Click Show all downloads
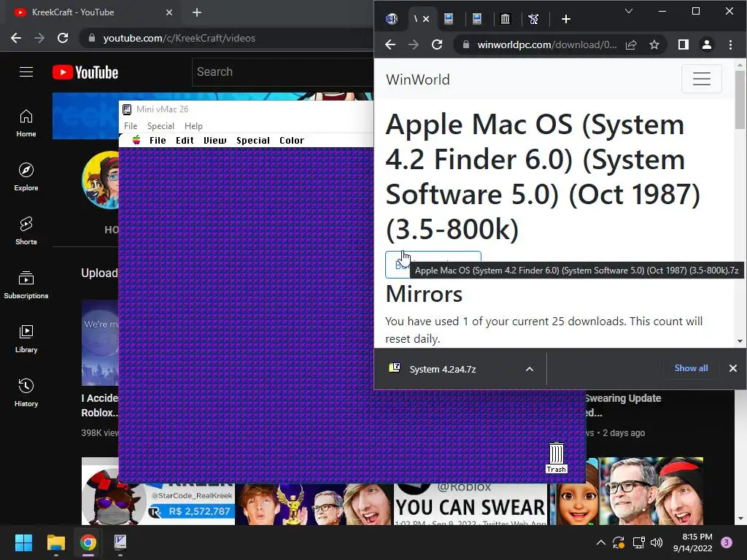 coord(691,368)
